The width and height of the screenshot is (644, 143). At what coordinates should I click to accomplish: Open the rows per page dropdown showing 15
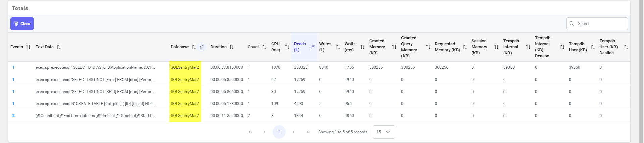pyautogui.click(x=384, y=132)
